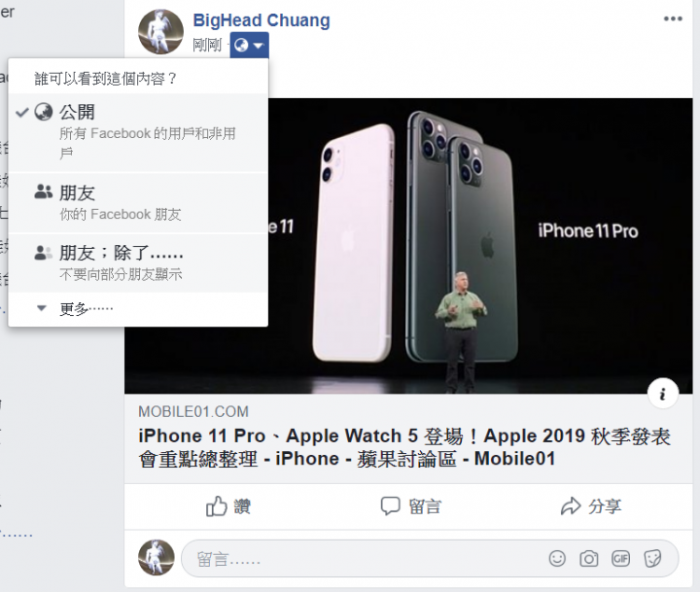This screenshot has height=592, width=700.
Task: Select 公開 public audience option
Action: click(x=138, y=132)
